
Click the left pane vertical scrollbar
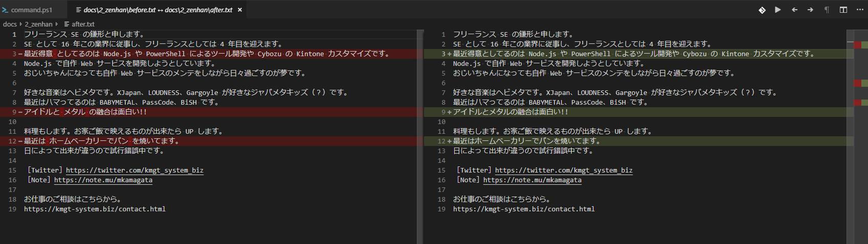coord(420,136)
